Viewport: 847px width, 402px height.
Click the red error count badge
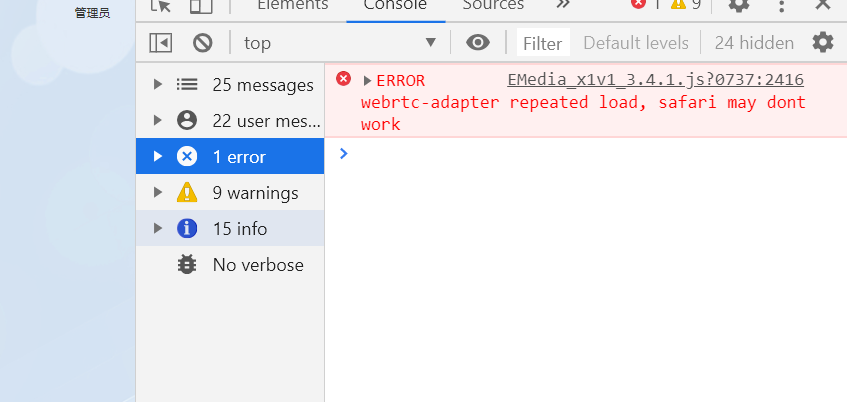pos(646,4)
